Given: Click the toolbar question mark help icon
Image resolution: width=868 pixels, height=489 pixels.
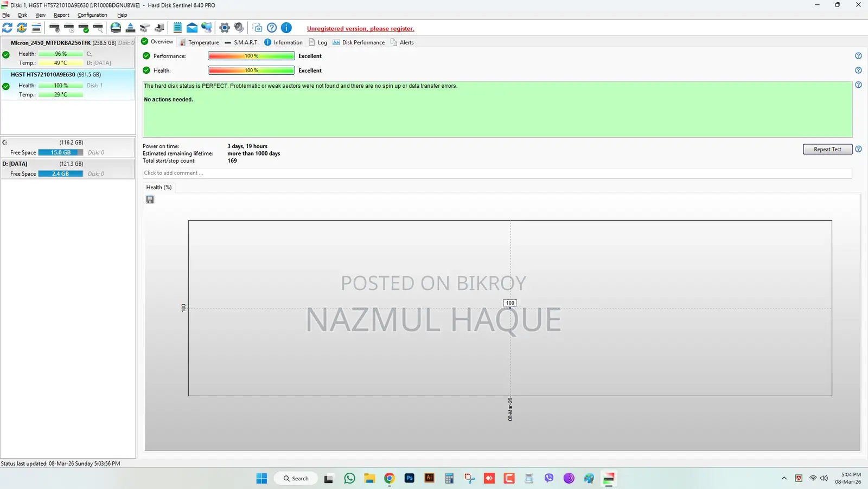Looking at the screenshot, I should (272, 28).
